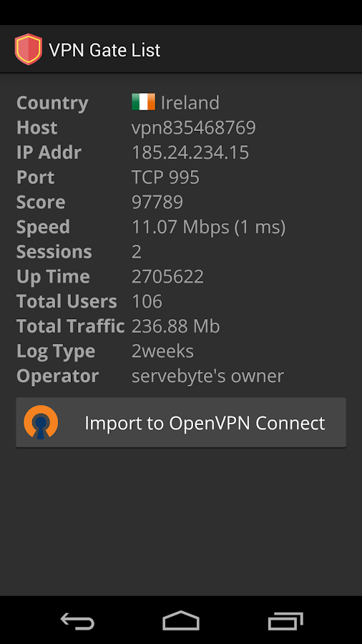Viewport: 362px width, 644px height.
Task: Select the IP address 185.24.234.15
Action: point(190,152)
